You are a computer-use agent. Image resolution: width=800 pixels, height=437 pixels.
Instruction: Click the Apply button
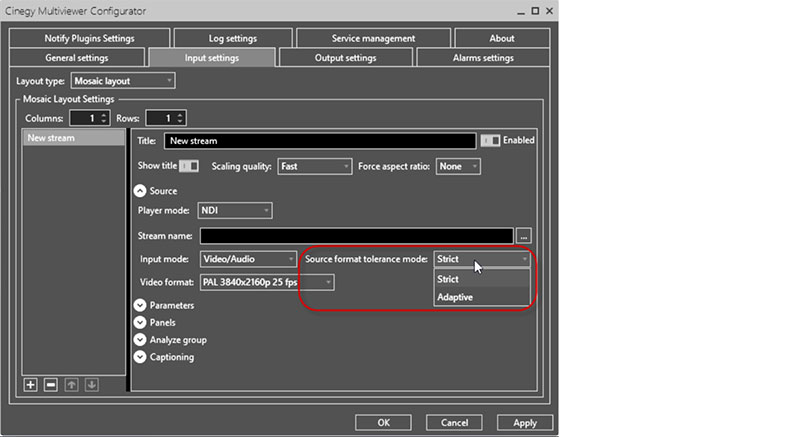525,423
